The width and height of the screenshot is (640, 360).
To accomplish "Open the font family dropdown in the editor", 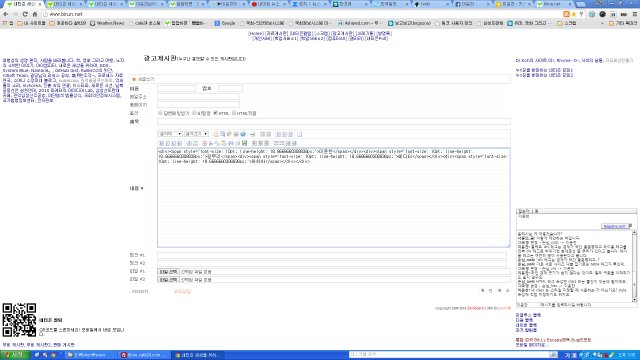I will pos(170,134).
